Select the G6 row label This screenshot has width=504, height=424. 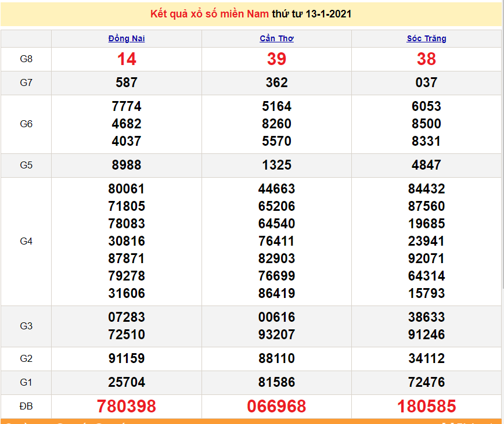(x=26, y=124)
